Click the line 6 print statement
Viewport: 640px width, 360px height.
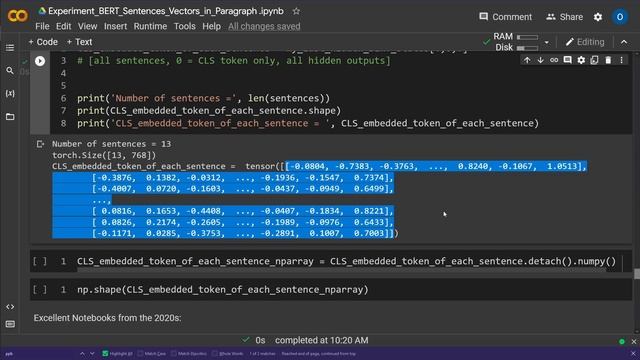(x=203, y=98)
